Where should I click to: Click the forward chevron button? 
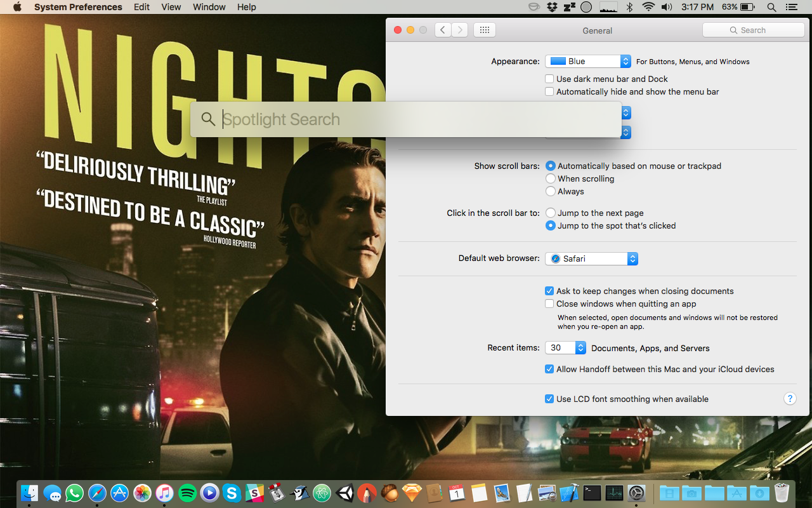[x=460, y=30]
